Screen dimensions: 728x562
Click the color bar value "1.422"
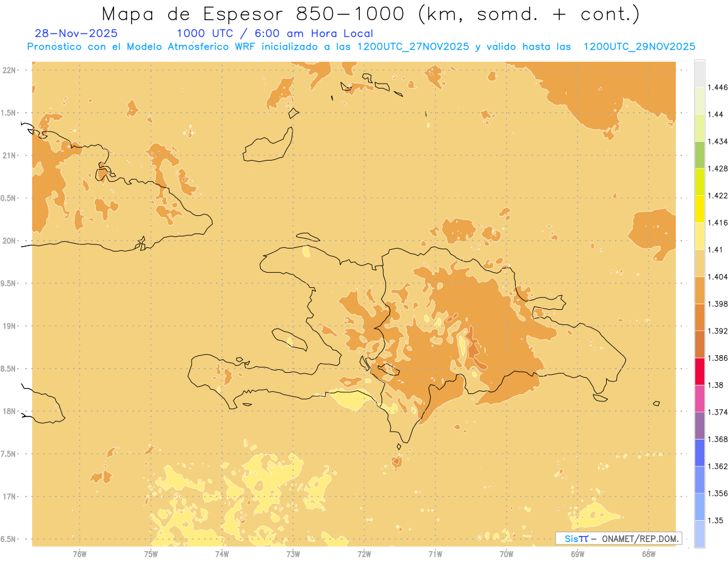click(x=718, y=196)
